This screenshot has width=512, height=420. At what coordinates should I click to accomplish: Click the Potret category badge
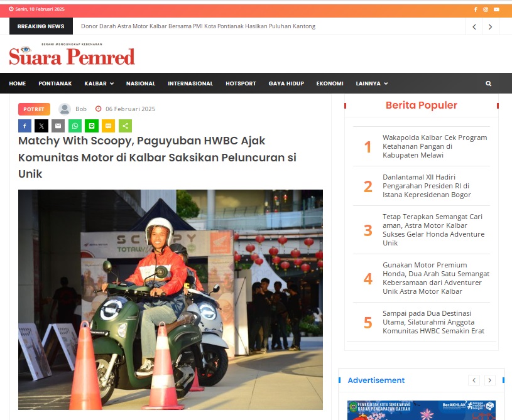coord(34,109)
